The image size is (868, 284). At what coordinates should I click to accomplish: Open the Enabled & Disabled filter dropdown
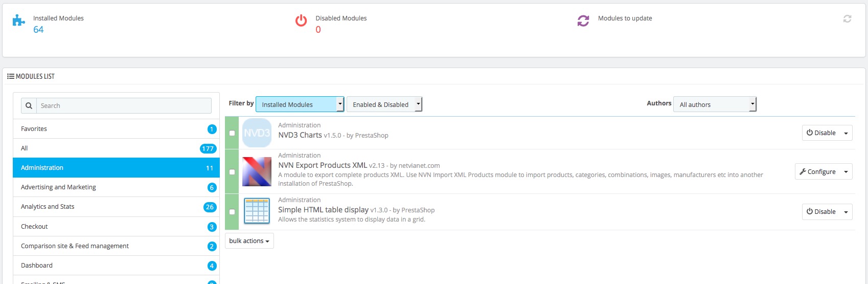(384, 104)
